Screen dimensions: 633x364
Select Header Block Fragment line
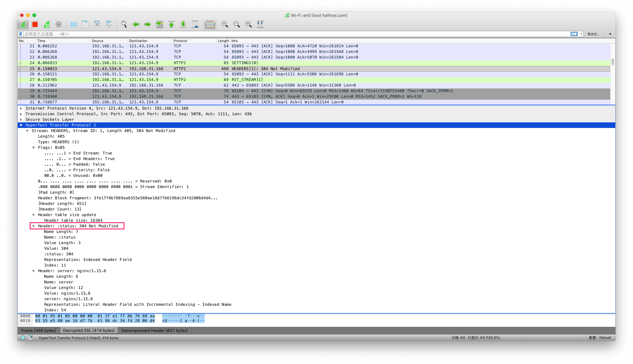coord(128,198)
